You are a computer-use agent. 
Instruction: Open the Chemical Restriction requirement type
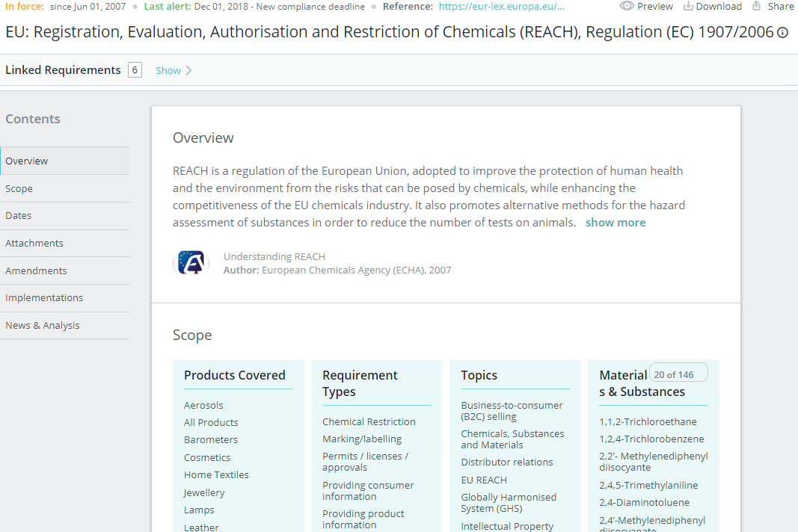coord(369,421)
